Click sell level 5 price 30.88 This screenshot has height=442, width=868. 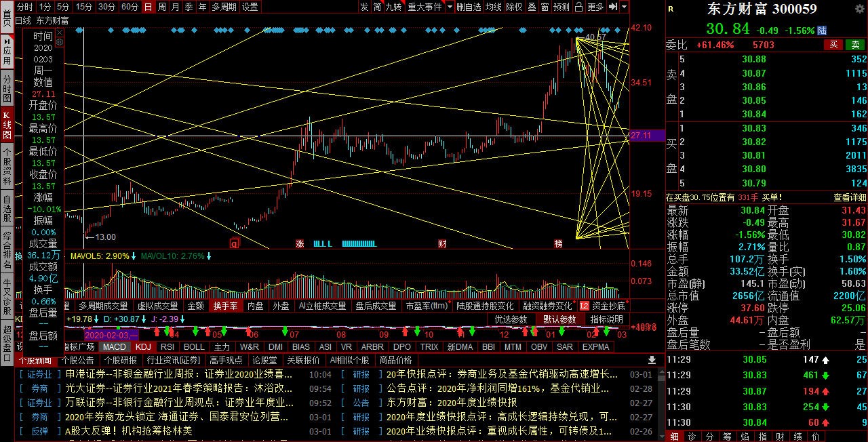753,59
